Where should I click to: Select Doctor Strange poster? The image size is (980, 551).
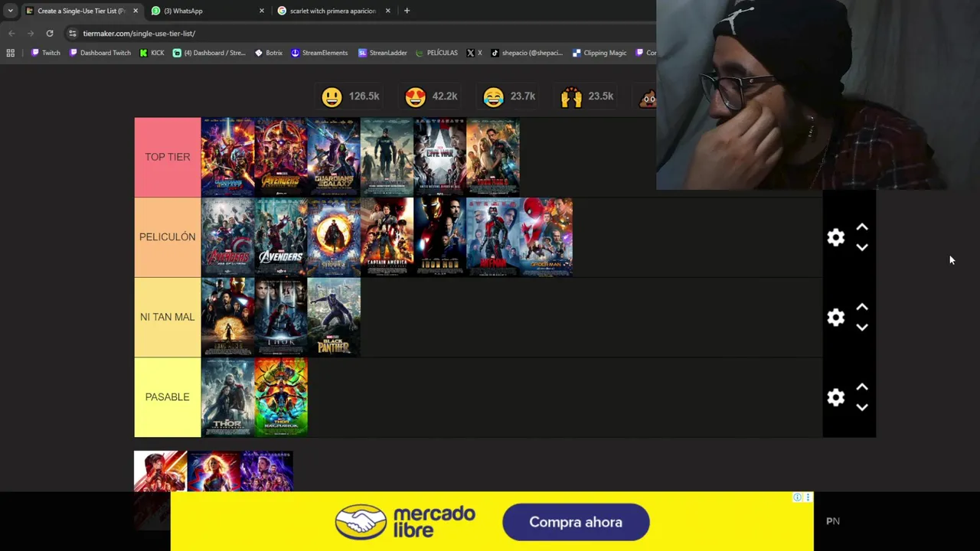(334, 237)
